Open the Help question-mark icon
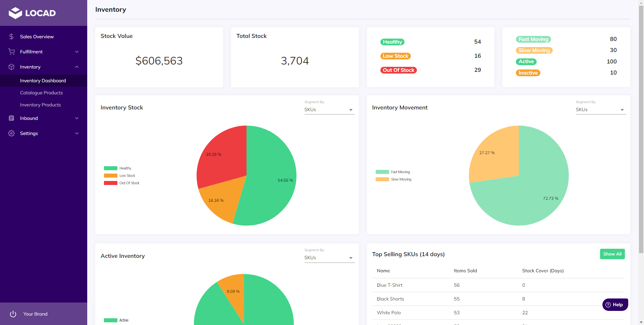The height and width of the screenshot is (325, 644). click(x=609, y=305)
